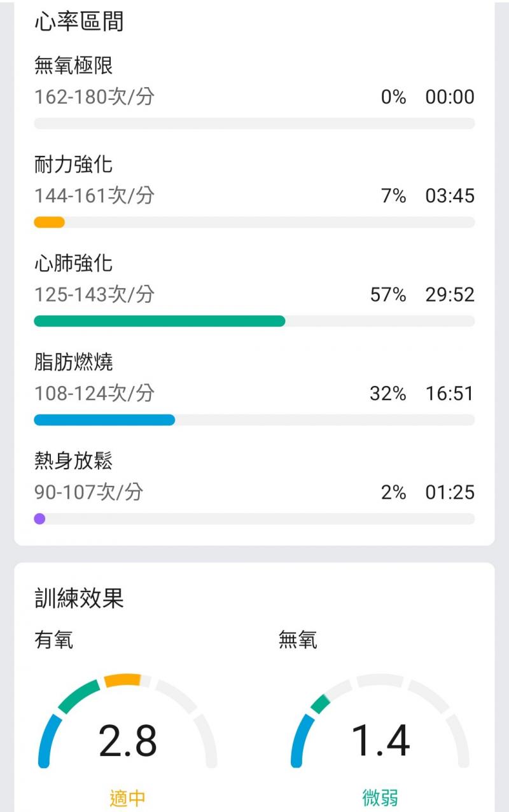The image size is (509, 812).
Task: Tap the 29:52 duration value
Action: point(450,295)
